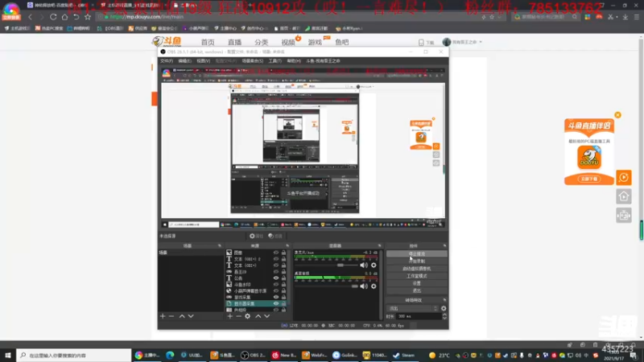Open the 编辑(E) menu in OBS
The width and height of the screenshot is (644, 362).
coord(185,61)
